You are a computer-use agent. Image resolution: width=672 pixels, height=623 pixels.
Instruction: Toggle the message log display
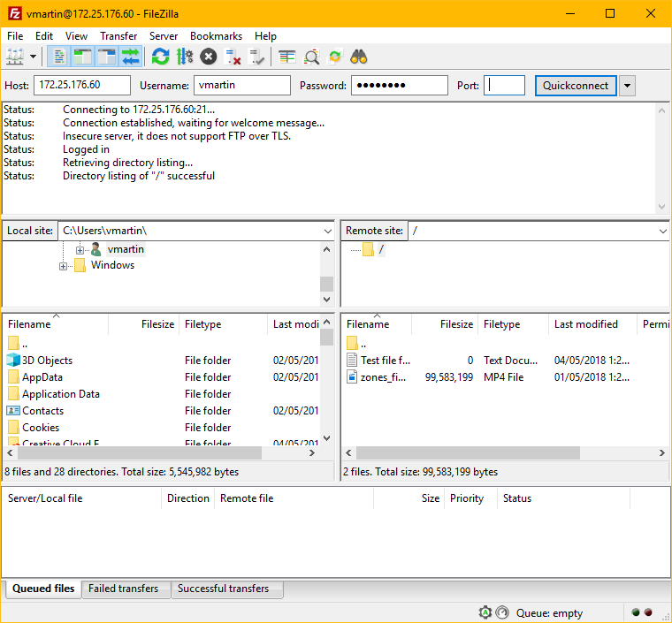[59, 57]
